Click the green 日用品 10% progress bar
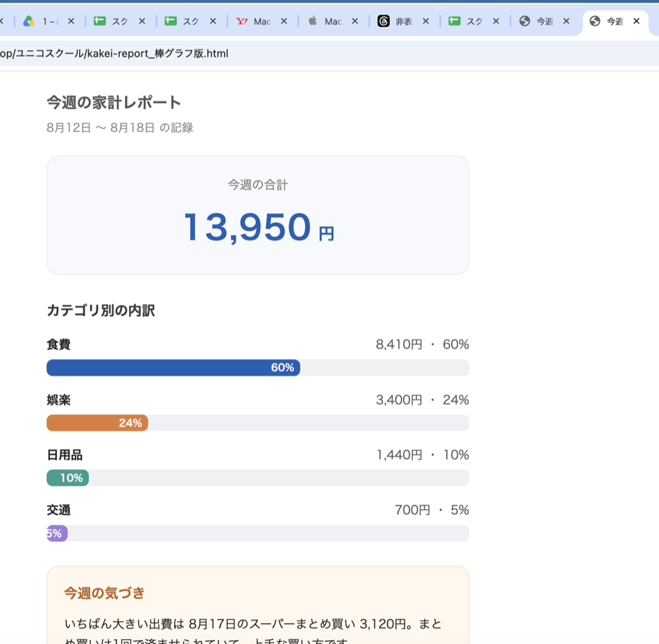This screenshot has width=659, height=644. tap(68, 477)
